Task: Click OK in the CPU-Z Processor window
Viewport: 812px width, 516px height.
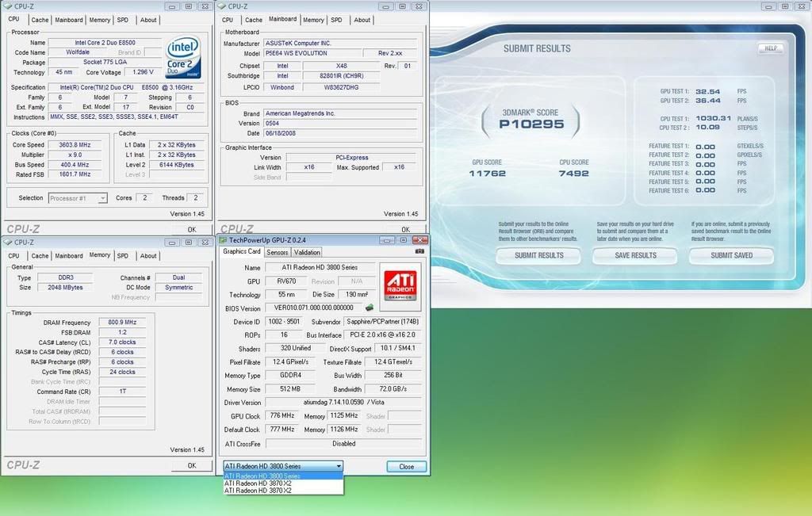Action: (x=192, y=229)
